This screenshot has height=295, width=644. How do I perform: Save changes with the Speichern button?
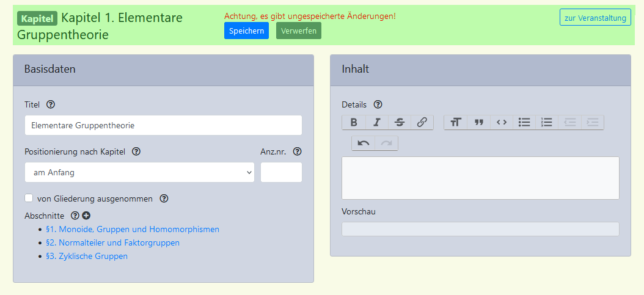[x=246, y=31]
